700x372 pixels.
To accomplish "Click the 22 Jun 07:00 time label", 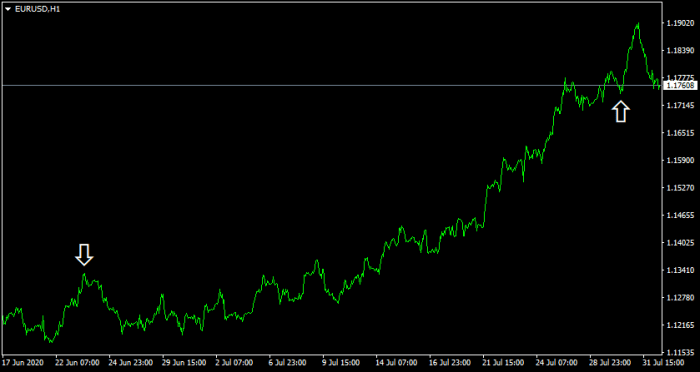I will click(x=77, y=363).
